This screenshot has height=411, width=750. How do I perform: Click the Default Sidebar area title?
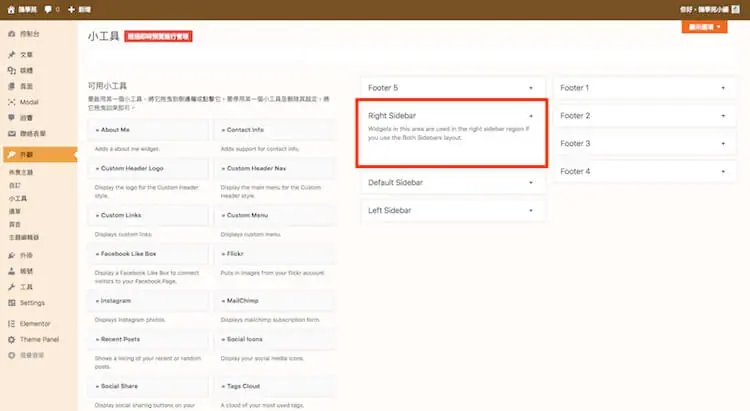[395, 183]
